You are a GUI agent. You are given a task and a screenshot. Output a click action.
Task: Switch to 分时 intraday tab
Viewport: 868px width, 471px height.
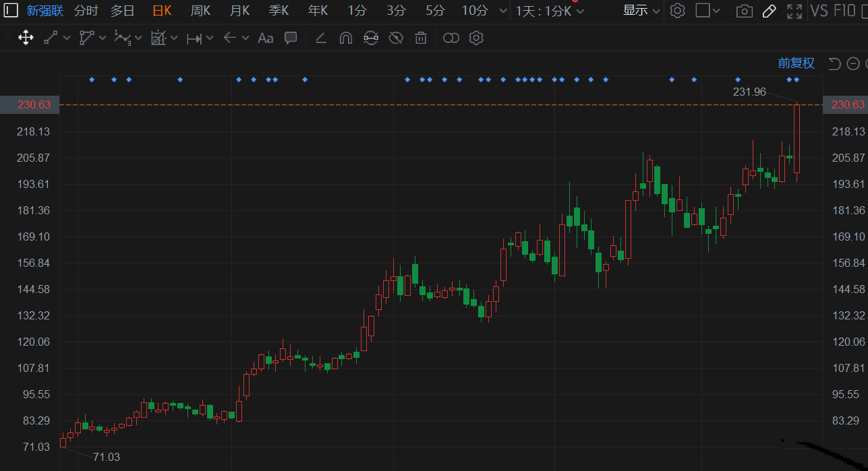(86, 10)
